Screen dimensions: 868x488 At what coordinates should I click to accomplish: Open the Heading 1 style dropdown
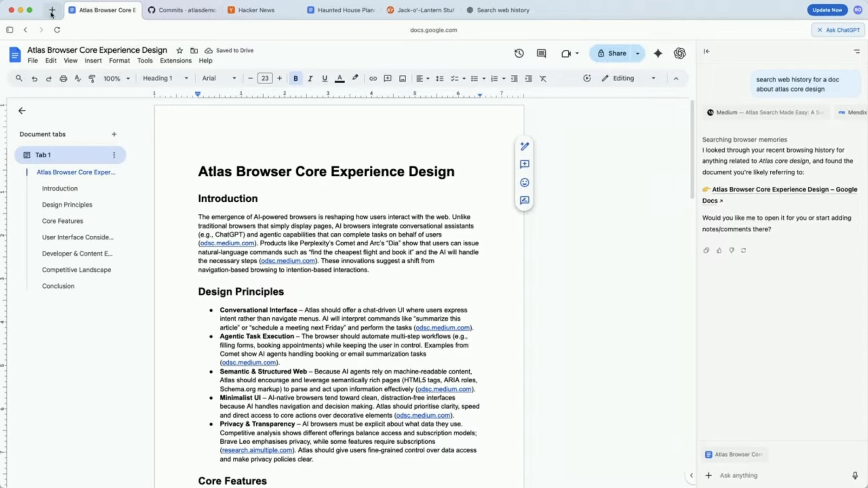click(x=165, y=78)
